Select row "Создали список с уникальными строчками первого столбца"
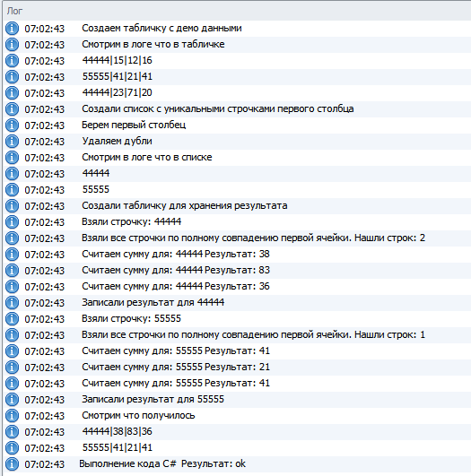Image resolution: width=471 pixels, height=476 pixels. click(x=237, y=109)
